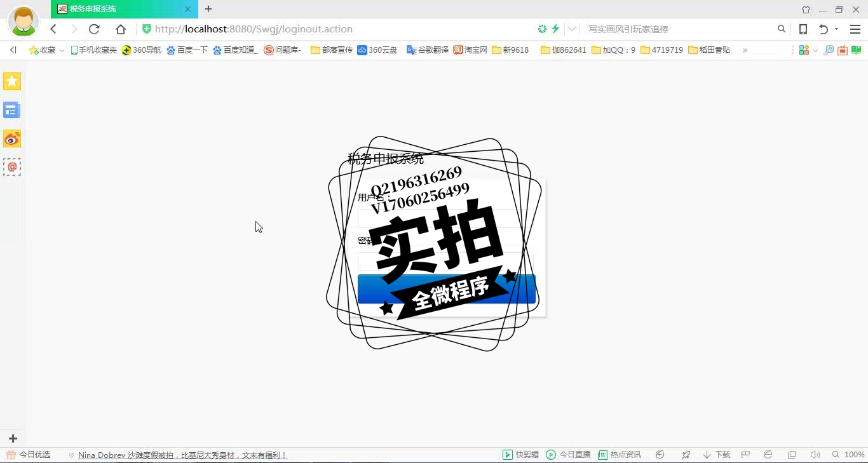Screen dimensions: 868x463
Task: Open the 新9618 bookmark folder
Action: [510, 50]
